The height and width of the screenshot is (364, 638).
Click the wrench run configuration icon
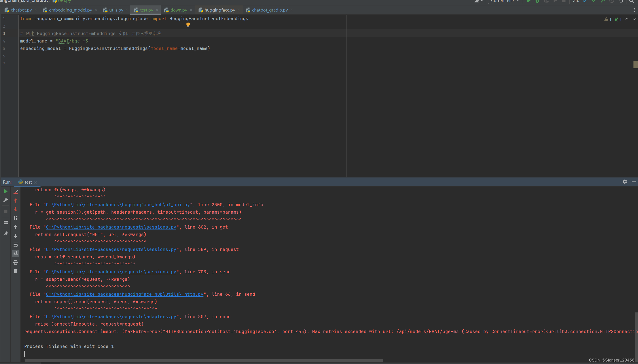[6, 200]
